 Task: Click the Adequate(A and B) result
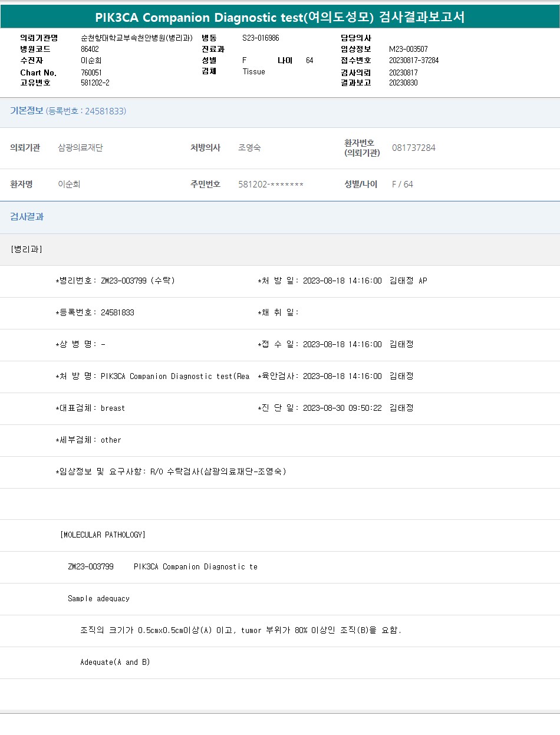(x=115, y=663)
